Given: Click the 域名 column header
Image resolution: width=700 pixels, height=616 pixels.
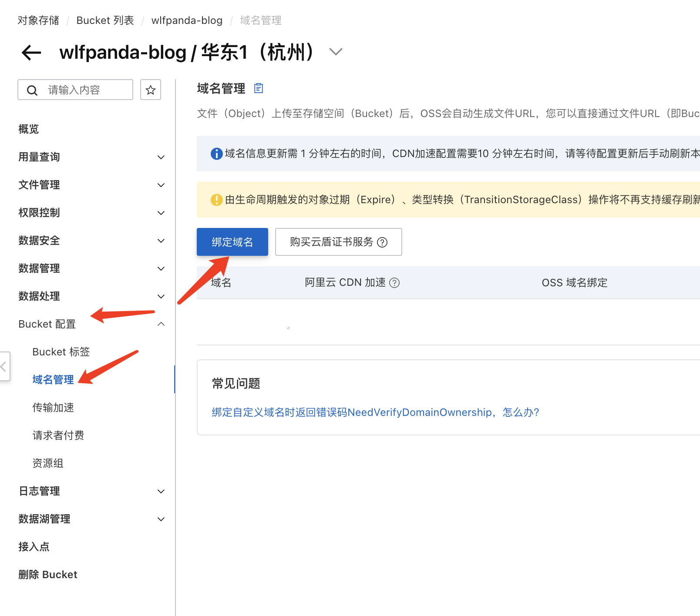Looking at the screenshot, I should 221,283.
